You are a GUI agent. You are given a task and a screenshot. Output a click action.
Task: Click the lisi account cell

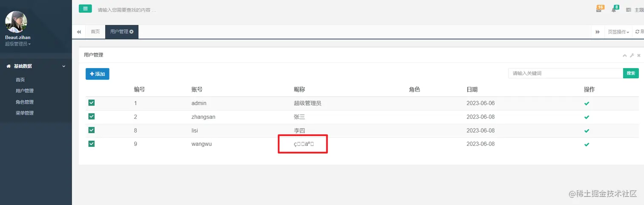[x=195, y=131]
